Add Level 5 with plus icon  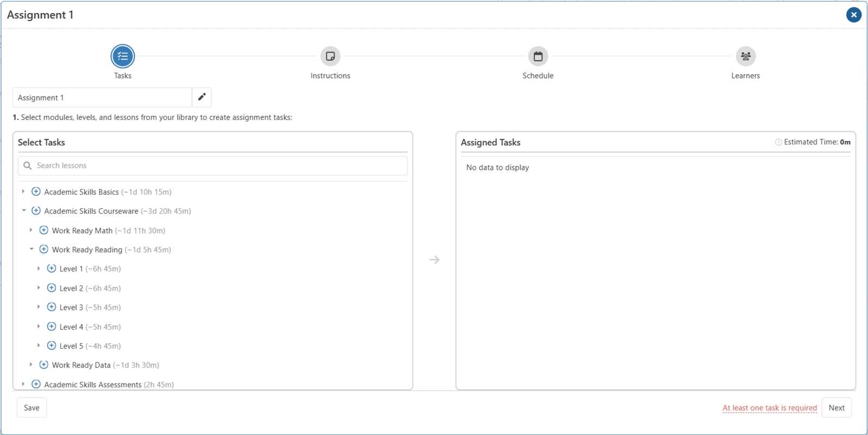52,346
